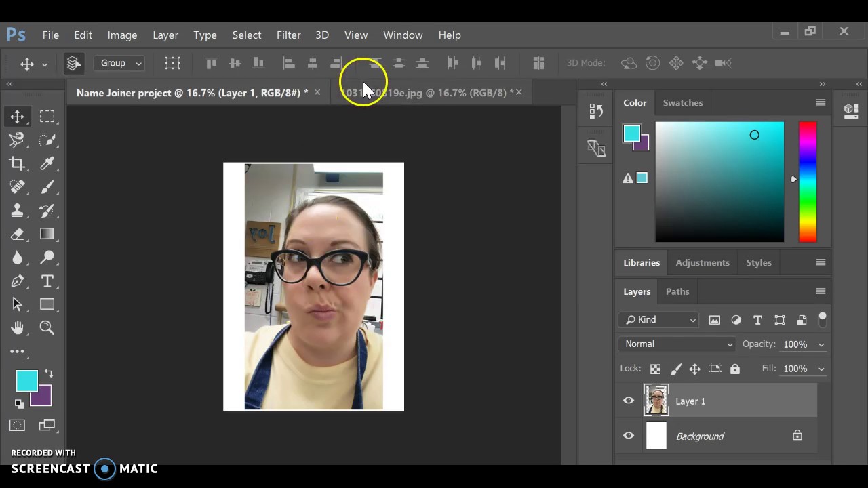The image size is (868, 488).
Task: Open the Normal blend mode dropdown
Action: click(678, 344)
